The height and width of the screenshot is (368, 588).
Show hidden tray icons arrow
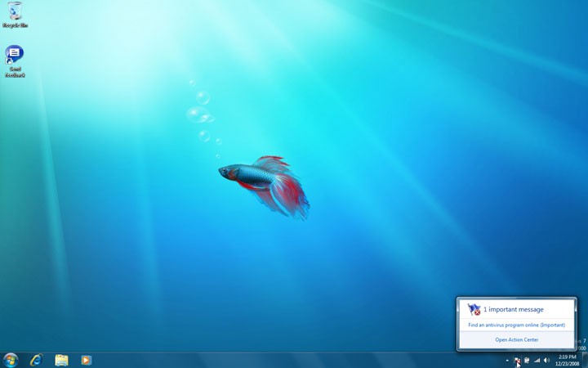click(x=507, y=361)
